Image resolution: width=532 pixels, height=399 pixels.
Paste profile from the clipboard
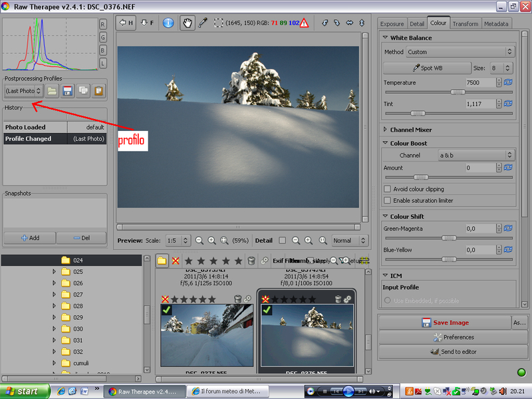click(98, 90)
